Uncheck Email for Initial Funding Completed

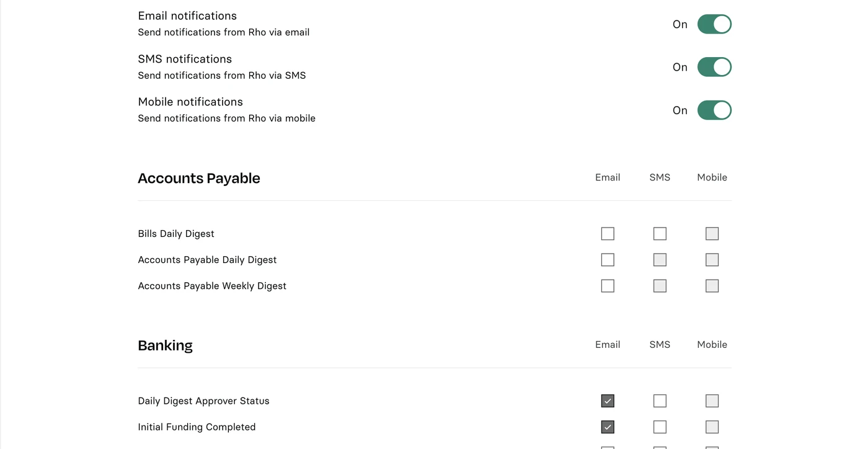(608, 427)
